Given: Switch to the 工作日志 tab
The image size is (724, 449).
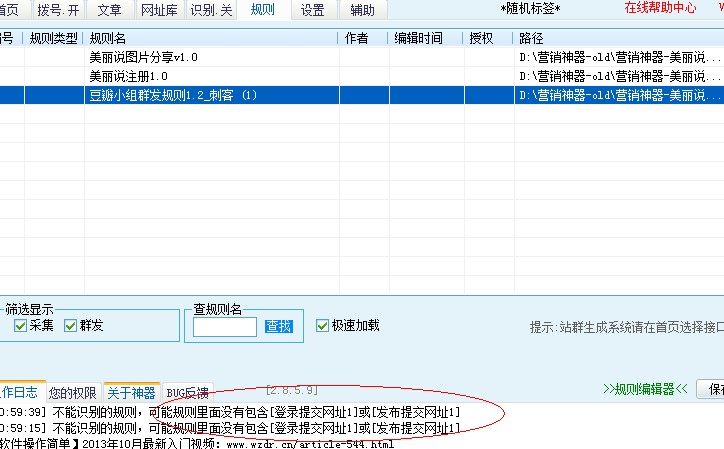Looking at the screenshot, I should coord(21,393).
